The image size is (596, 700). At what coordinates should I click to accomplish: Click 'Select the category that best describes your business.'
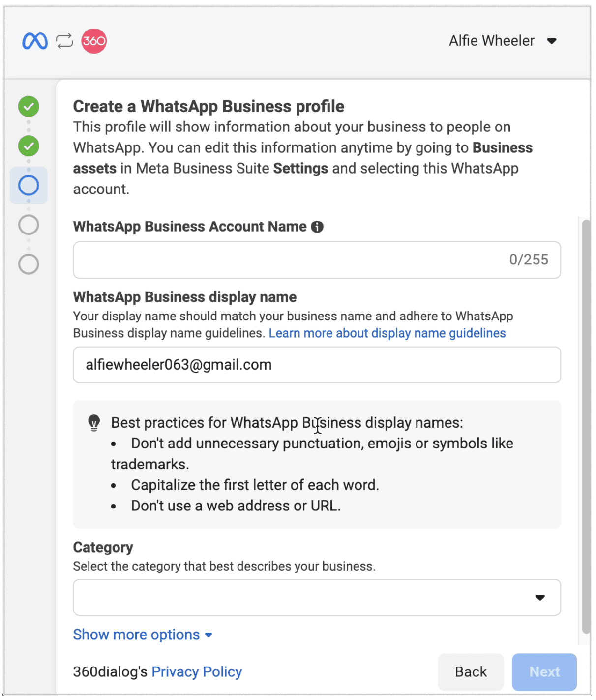(224, 566)
